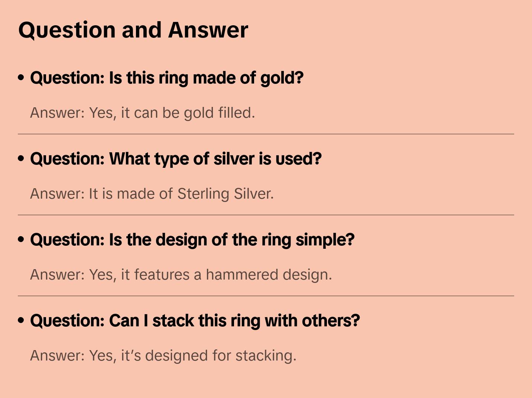Image resolution: width=532 pixels, height=398 pixels.
Task: Click the question 'What type of silver is used?'
Action: coord(176,159)
